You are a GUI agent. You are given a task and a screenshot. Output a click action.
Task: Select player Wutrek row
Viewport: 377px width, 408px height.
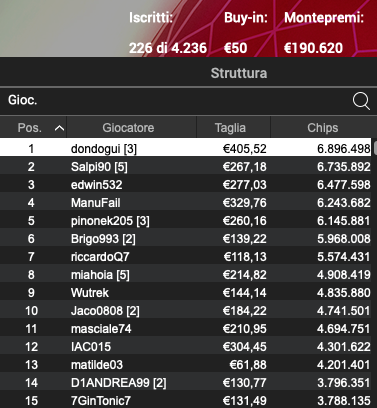(185, 292)
